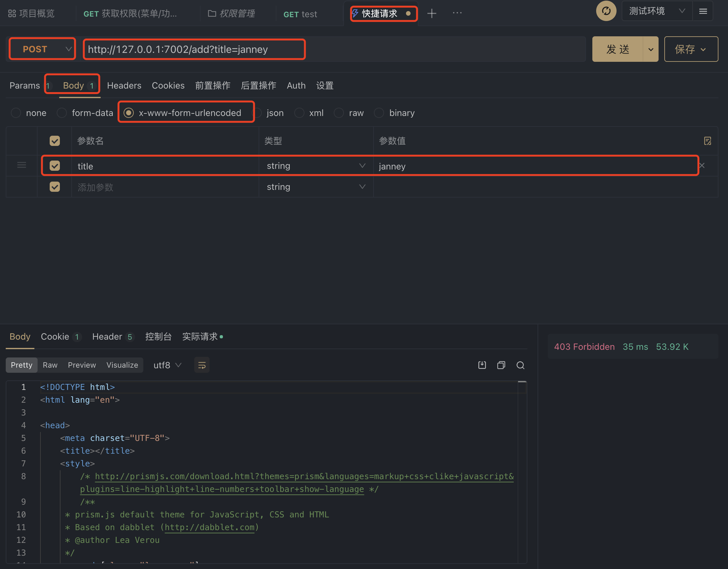Select the form-data radio button
Screen dimensions: 728x569
coord(62,113)
